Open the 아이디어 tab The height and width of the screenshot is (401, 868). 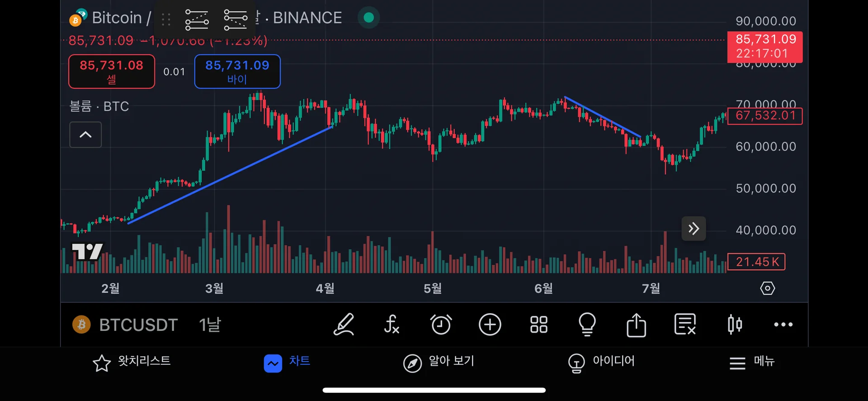[x=601, y=362]
